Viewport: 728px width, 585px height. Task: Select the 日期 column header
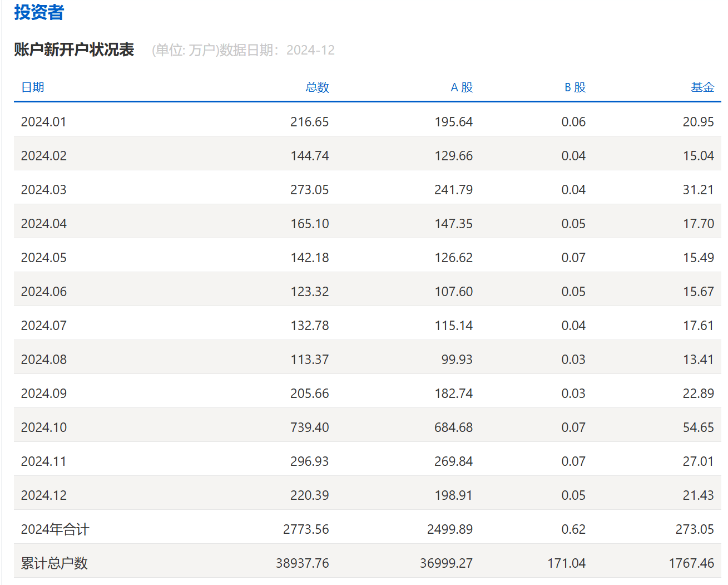point(33,87)
